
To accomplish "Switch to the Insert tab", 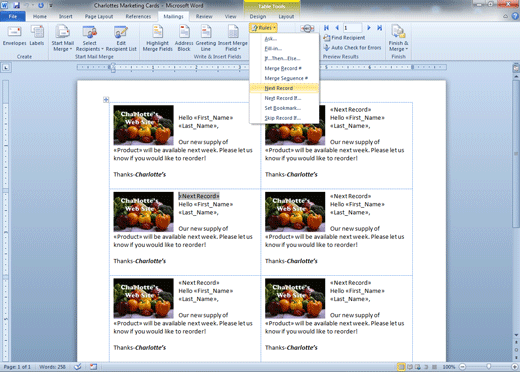I will (65, 16).
